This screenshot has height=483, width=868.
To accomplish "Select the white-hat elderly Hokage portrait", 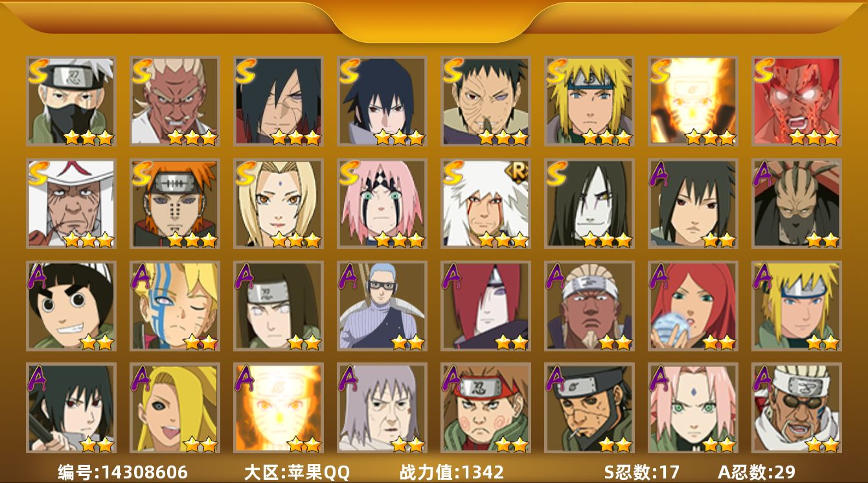I will (71, 204).
